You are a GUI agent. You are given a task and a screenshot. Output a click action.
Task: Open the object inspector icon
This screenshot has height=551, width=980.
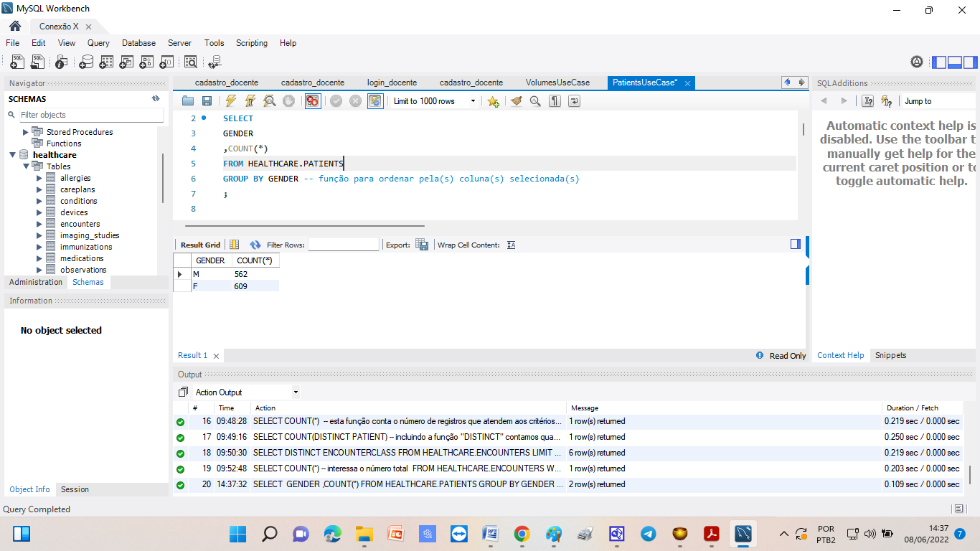[x=62, y=62]
